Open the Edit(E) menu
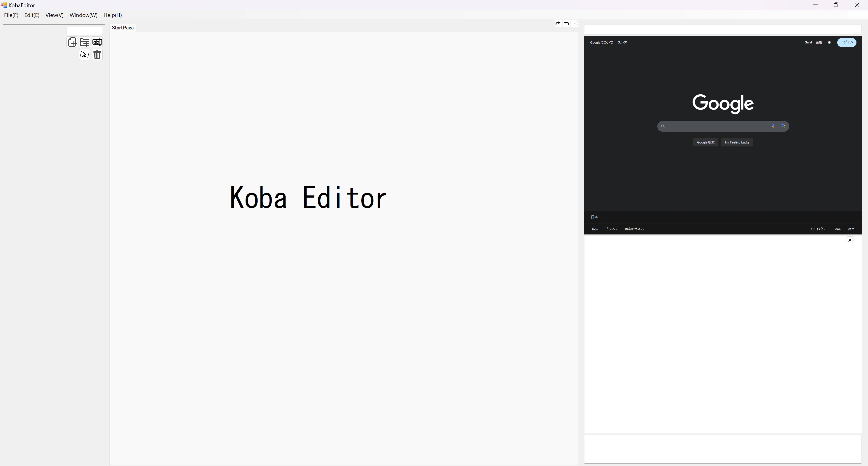The image size is (868, 466). point(32,15)
